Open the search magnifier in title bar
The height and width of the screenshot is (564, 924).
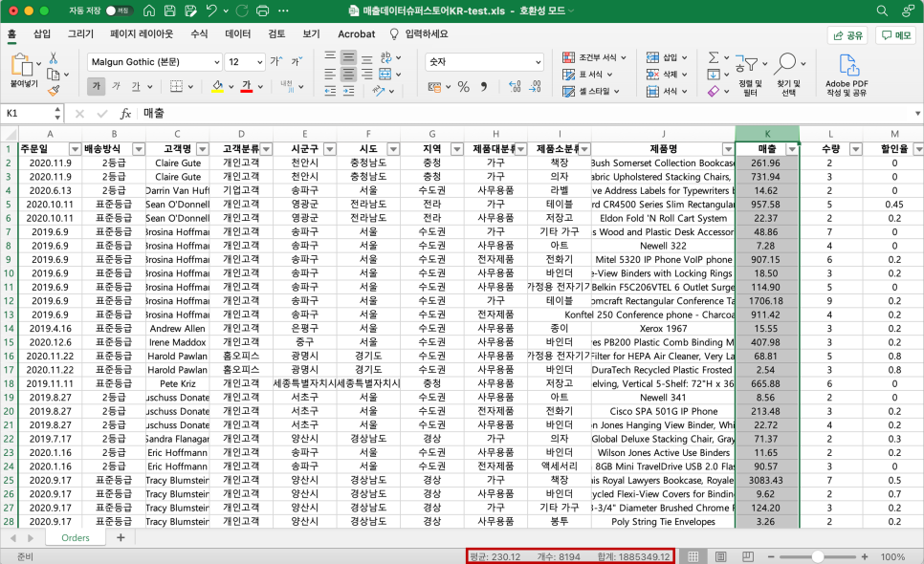click(x=882, y=11)
